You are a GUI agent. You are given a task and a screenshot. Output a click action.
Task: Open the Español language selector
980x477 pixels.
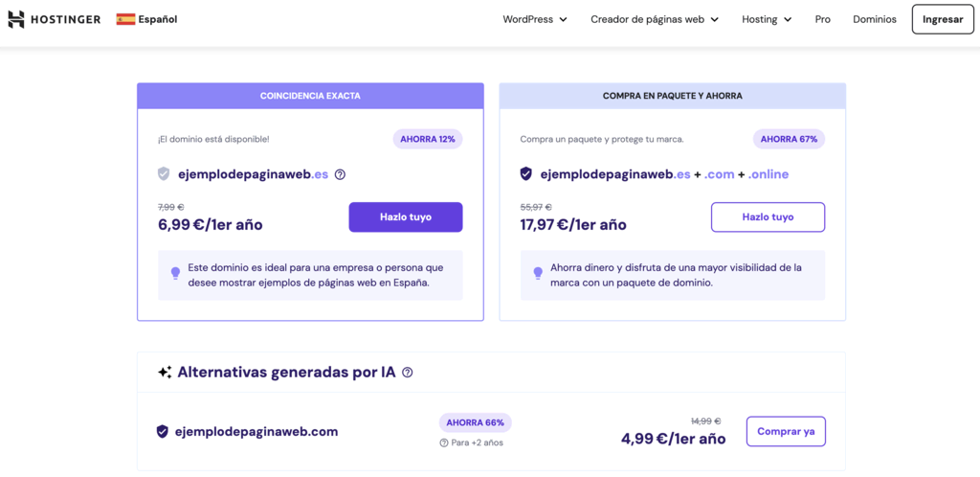pyautogui.click(x=146, y=19)
